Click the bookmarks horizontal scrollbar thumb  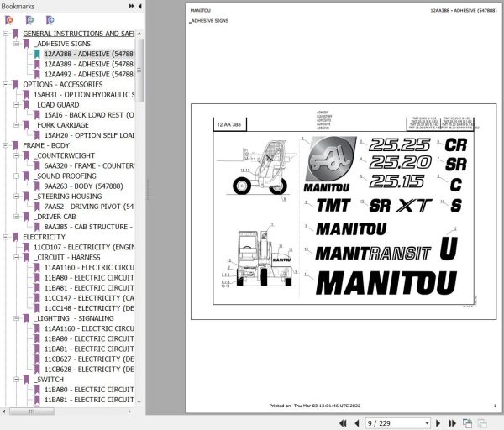[x=32, y=412]
